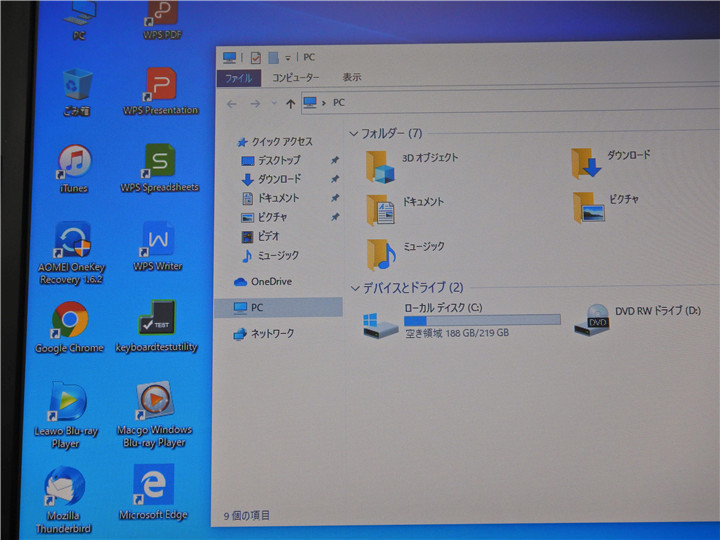Launch WPS Presentation from desktop
The height and width of the screenshot is (540, 720).
pyautogui.click(x=161, y=91)
